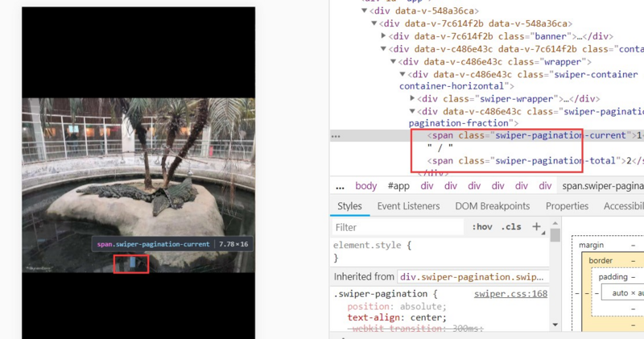
Task: Select the " / " text node line
Action: [x=440, y=147]
